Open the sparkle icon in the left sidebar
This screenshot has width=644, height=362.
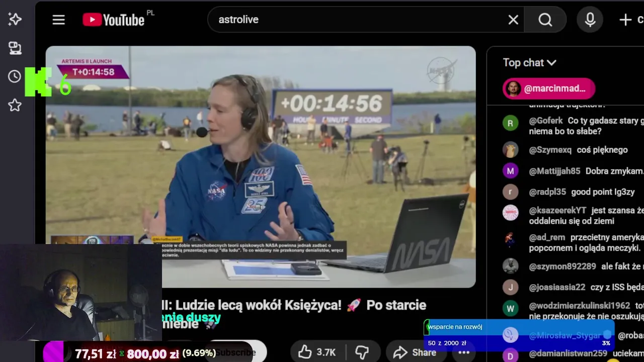[x=15, y=19]
